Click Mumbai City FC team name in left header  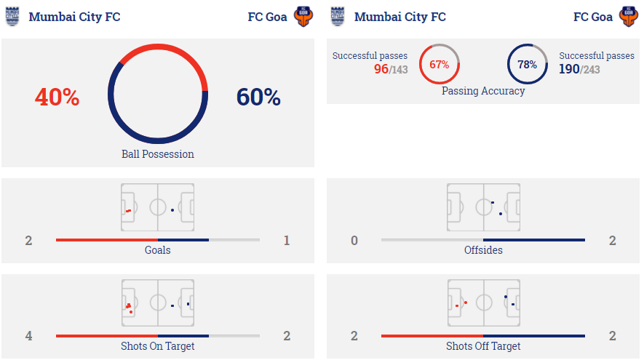[74, 17]
